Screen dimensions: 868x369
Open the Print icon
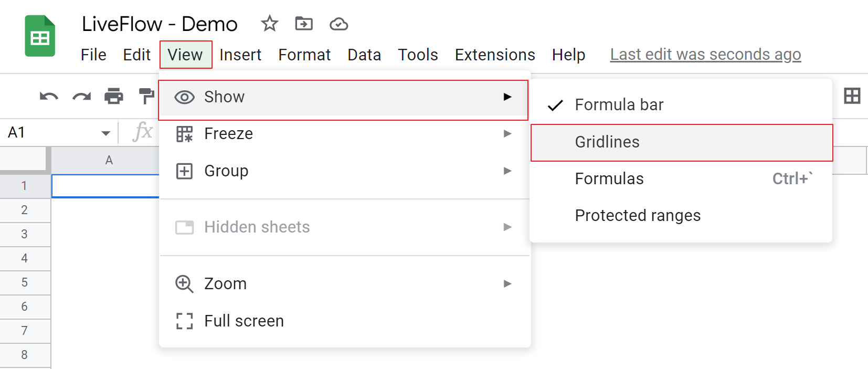click(114, 96)
